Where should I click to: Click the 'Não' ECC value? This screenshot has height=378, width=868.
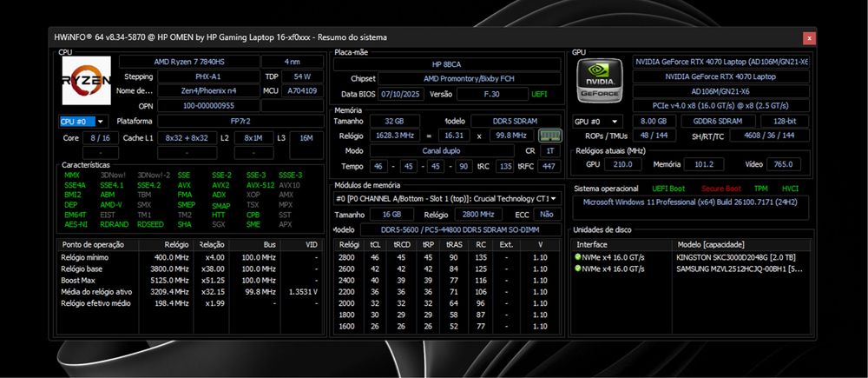[546, 215]
